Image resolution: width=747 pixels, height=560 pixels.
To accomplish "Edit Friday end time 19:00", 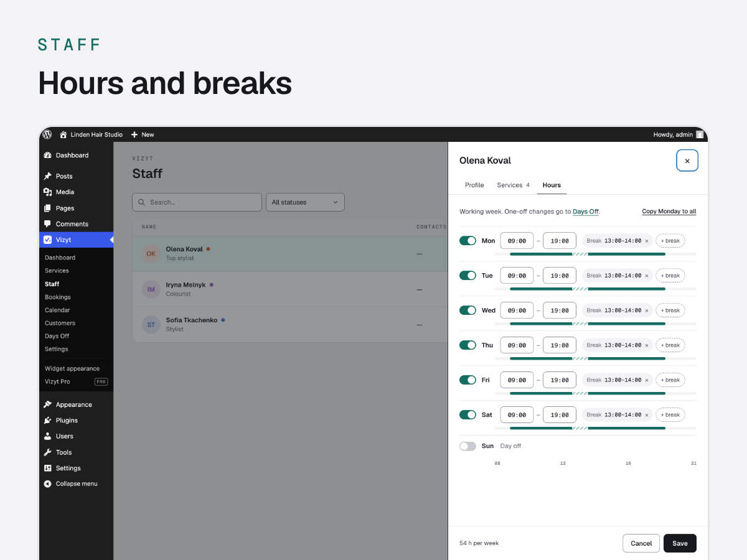I will click(560, 380).
